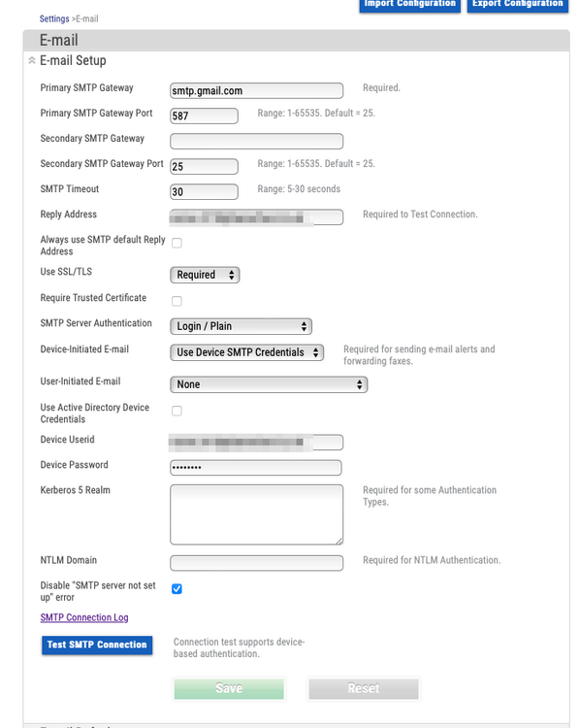581x728 pixels.
Task: Open User-Initiated E-mail dropdown
Action: [x=269, y=384]
